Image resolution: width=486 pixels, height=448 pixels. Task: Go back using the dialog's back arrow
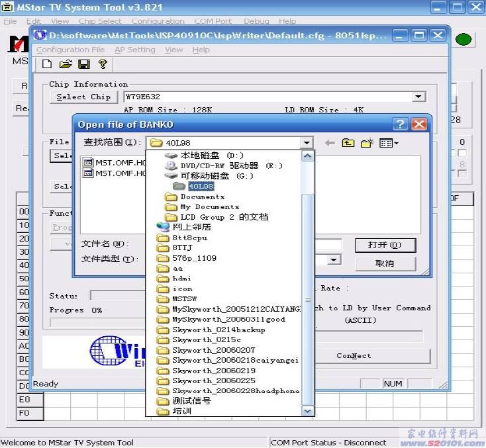[x=330, y=143]
